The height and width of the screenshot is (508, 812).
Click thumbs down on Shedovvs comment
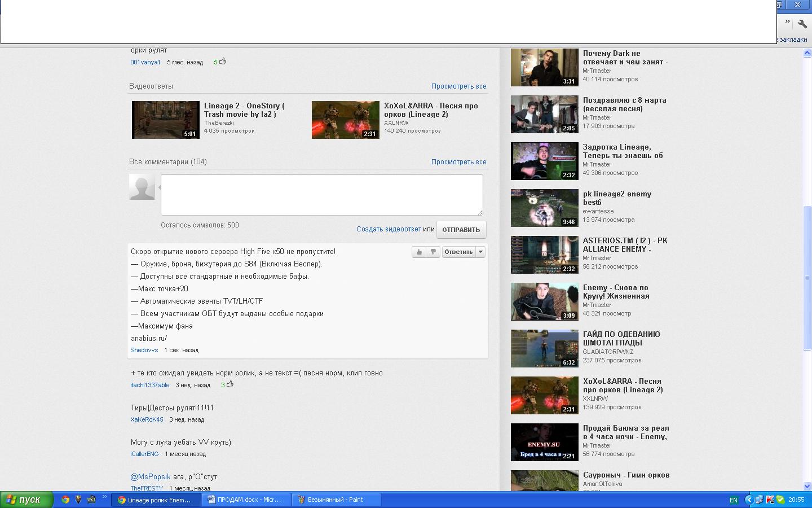(x=433, y=252)
